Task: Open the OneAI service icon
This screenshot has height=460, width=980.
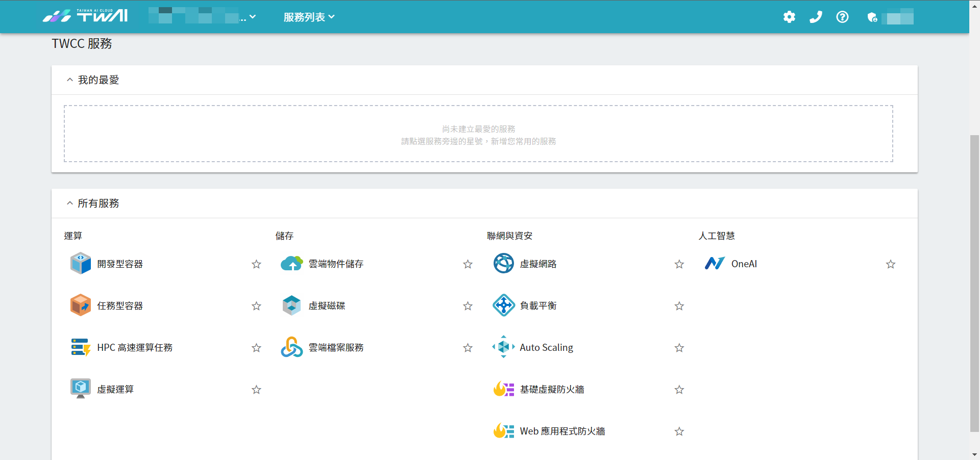Action: (x=715, y=264)
